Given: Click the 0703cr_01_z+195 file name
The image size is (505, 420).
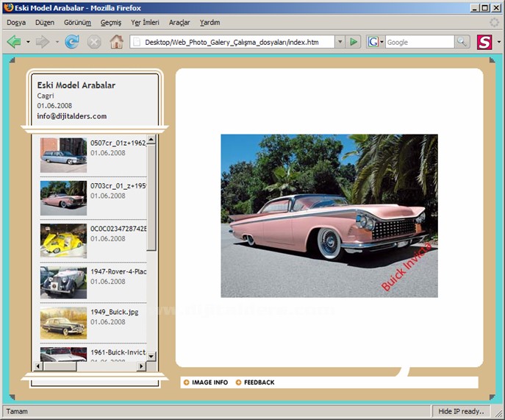Looking at the screenshot, I should [x=118, y=186].
